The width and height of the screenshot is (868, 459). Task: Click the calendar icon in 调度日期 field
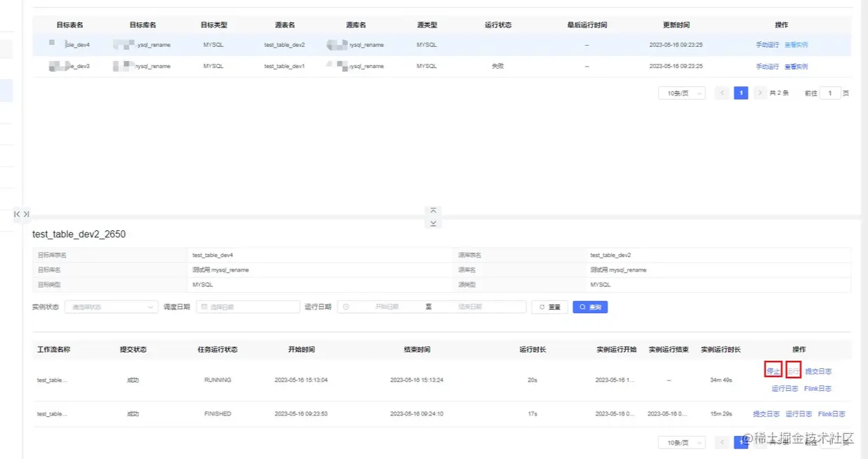tap(203, 307)
